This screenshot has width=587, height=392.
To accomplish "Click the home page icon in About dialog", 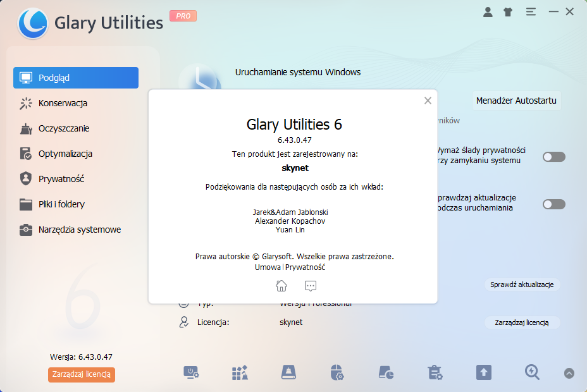I will 281,286.
